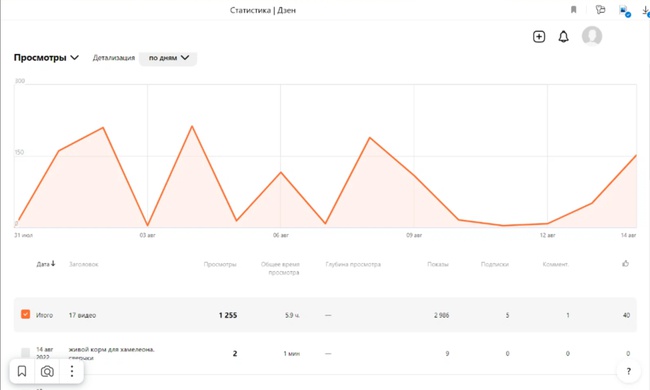Sort by Просмотры column header
This screenshot has width=650, height=390.
(220, 264)
